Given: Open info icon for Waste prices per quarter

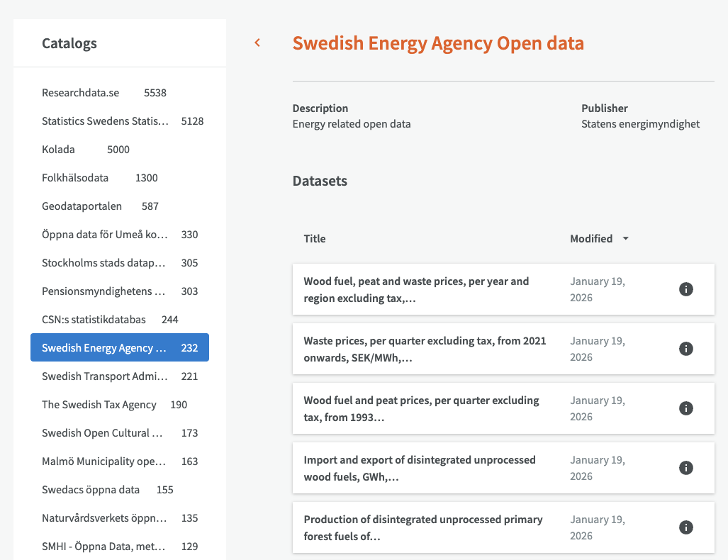Looking at the screenshot, I should (x=685, y=349).
